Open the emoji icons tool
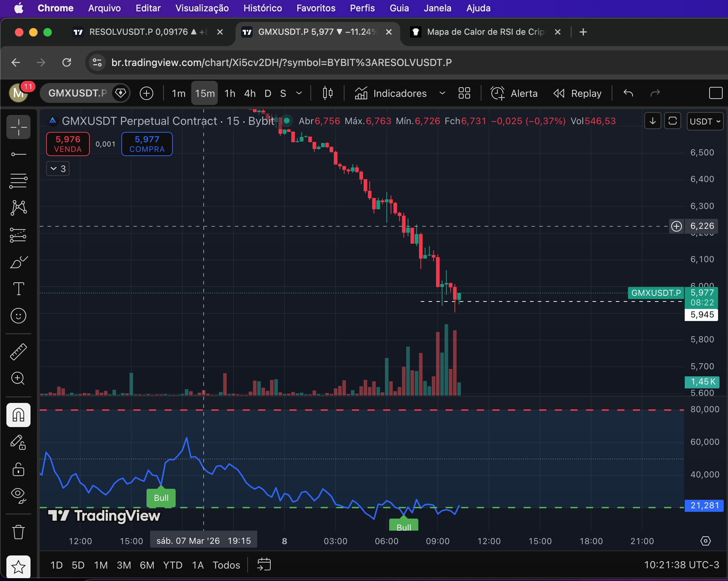 coord(18,315)
